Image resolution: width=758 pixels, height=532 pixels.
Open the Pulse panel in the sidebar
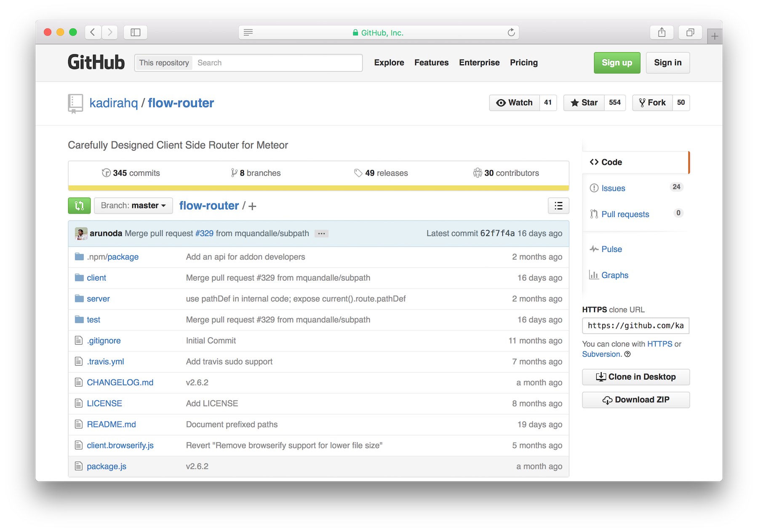click(x=611, y=249)
